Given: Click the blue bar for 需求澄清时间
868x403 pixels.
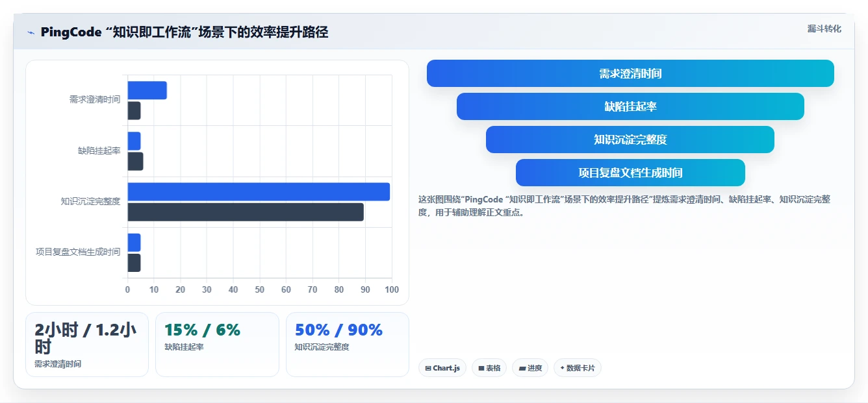Looking at the screenshot, I should tap(147, 90).
